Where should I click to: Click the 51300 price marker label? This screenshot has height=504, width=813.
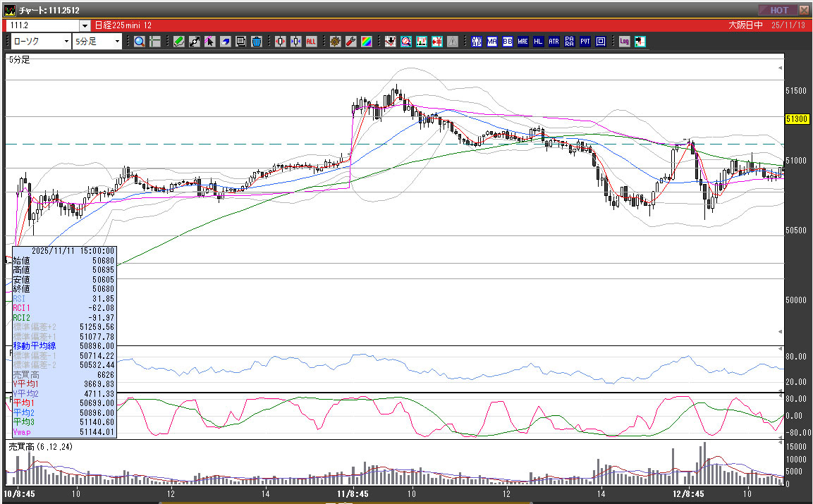tap(796, 119)
